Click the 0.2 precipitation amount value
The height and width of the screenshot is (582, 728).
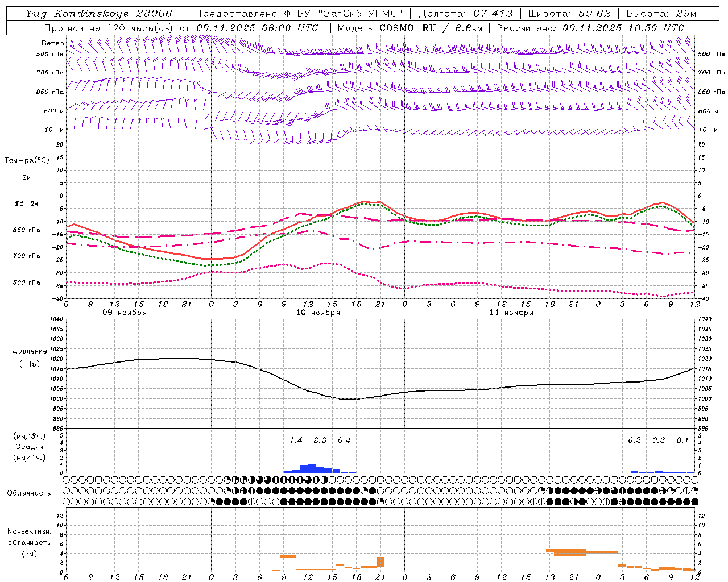point(634,440)
